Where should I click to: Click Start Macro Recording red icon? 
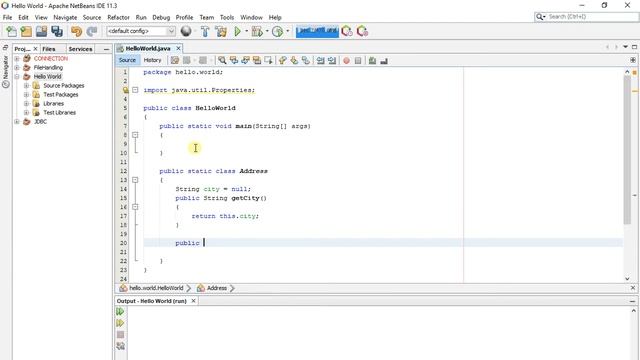(346, 60)
